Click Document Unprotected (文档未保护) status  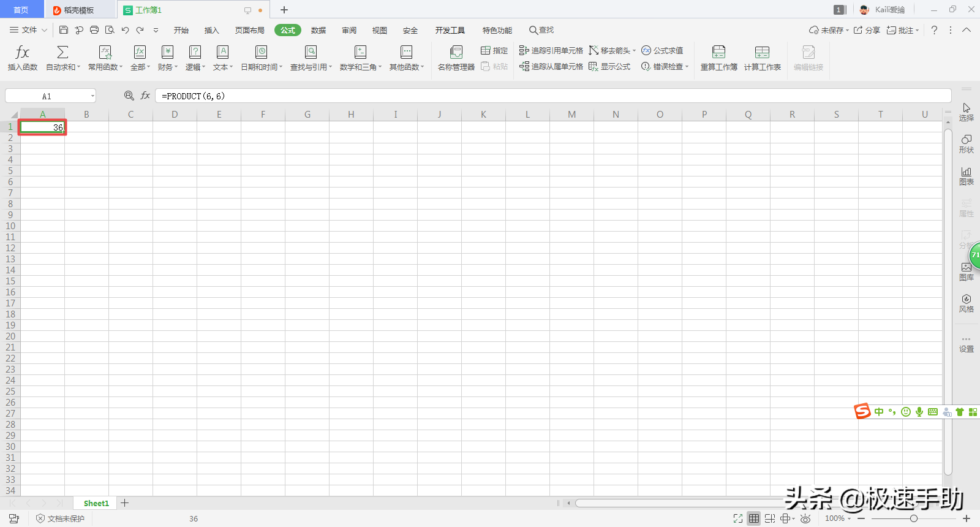pos(60,518)
